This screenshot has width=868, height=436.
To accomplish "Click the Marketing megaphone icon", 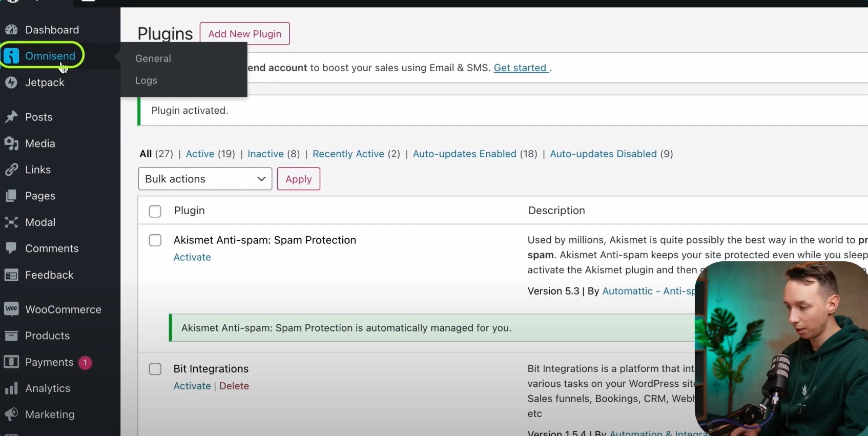I will 11,414.
